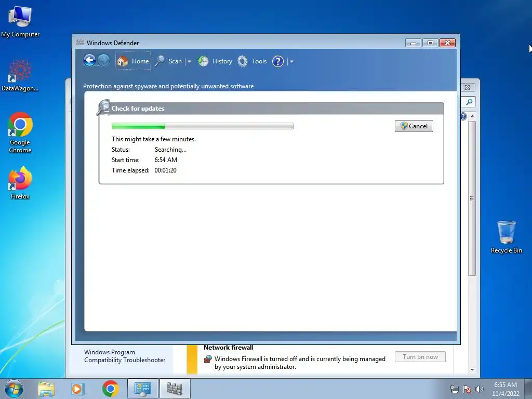Click the blue Help question mark icon
The height and width of the screenshot is (399, 532).
click(278, 61)
